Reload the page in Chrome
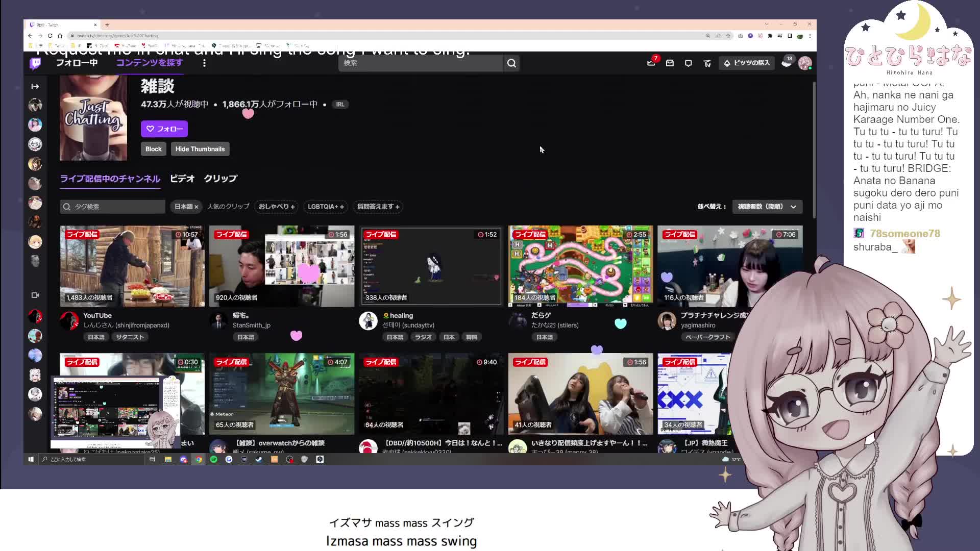Screen dimensions: 980x551 click(50, 36)
